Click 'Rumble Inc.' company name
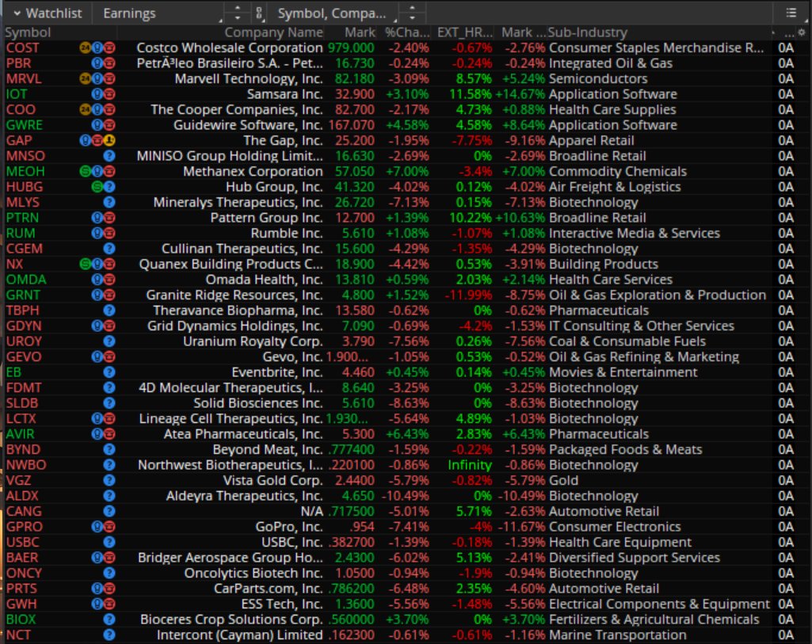Image resolution: width=812 pixels, height=644 pixels. tap(287, 234)
